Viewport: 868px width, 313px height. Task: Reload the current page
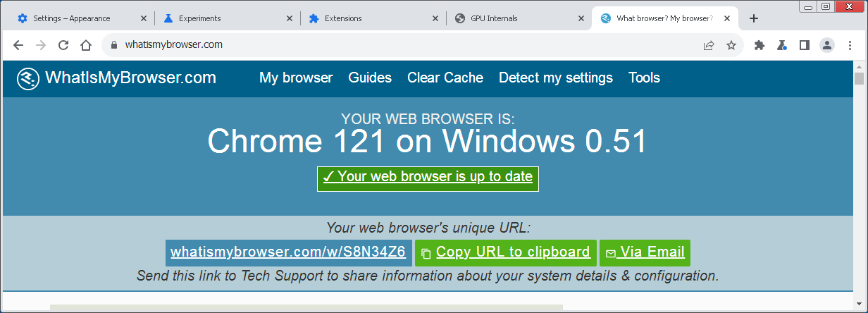point(63,45)
